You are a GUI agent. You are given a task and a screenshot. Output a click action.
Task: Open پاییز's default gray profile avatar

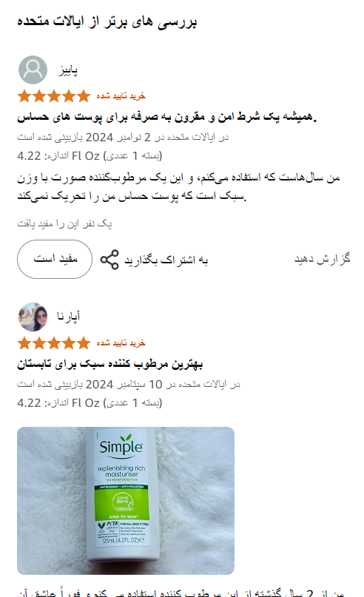pos(33,70)
